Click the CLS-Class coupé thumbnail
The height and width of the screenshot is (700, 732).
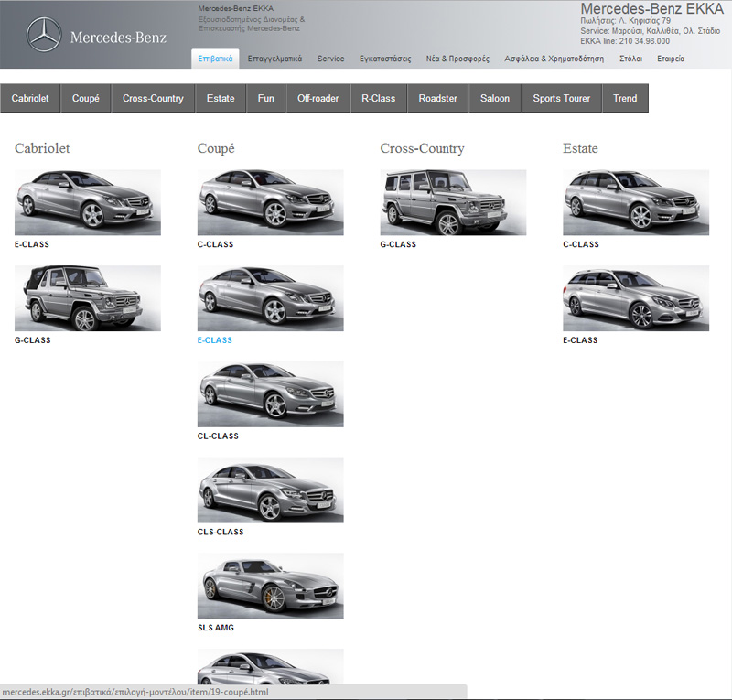(x=271, y=490)
